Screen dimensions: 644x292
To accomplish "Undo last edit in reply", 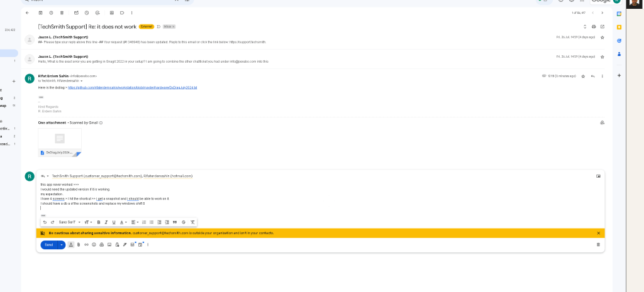I will (45, 222).
